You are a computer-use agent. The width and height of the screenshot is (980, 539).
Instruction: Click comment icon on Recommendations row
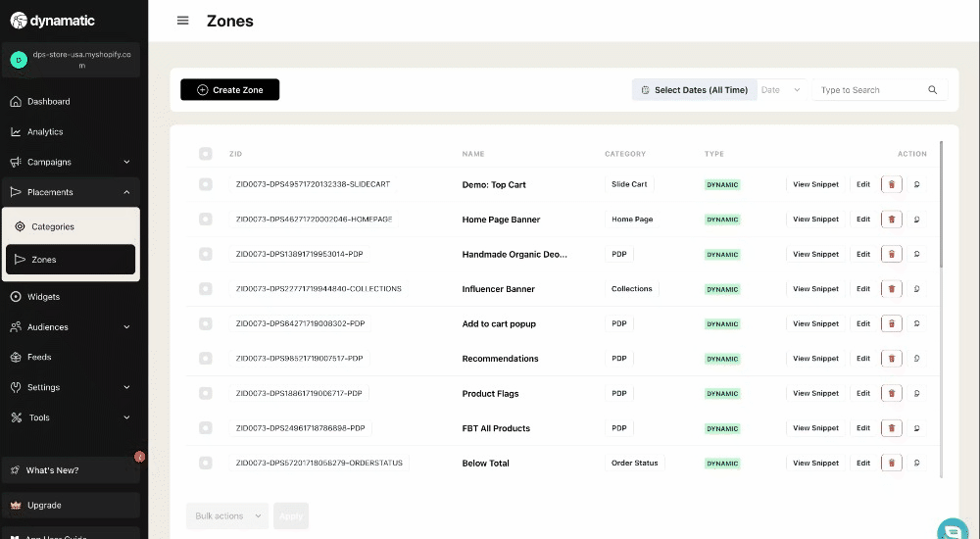916,359
